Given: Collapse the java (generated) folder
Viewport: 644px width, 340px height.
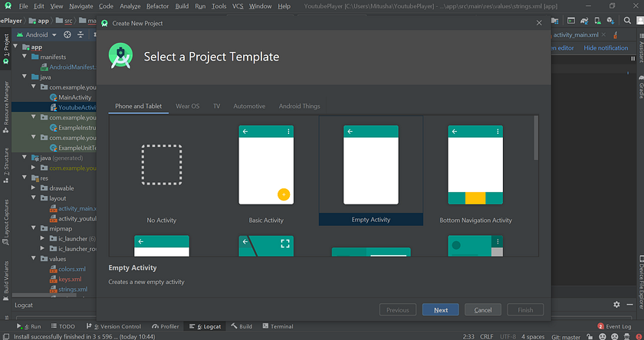Looking at the screenshot, I should (25, 158).
